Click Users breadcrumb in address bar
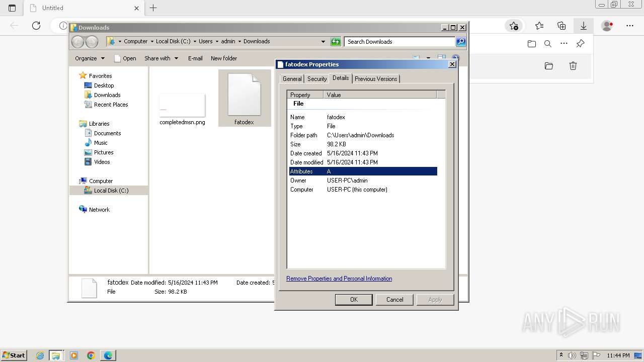Viewport: 644px width, 362px height. [x=205, y=42]
